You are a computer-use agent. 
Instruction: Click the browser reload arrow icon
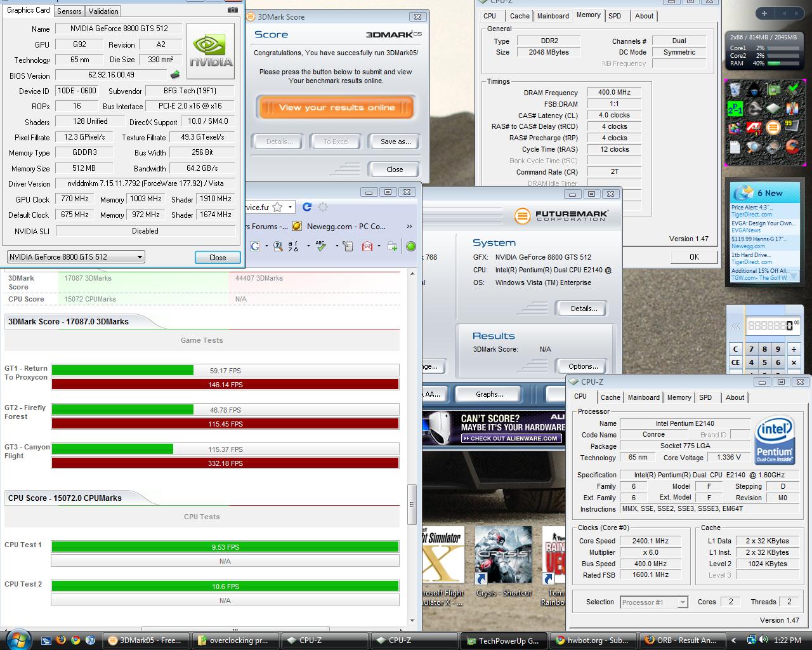[x=307, y=207]
